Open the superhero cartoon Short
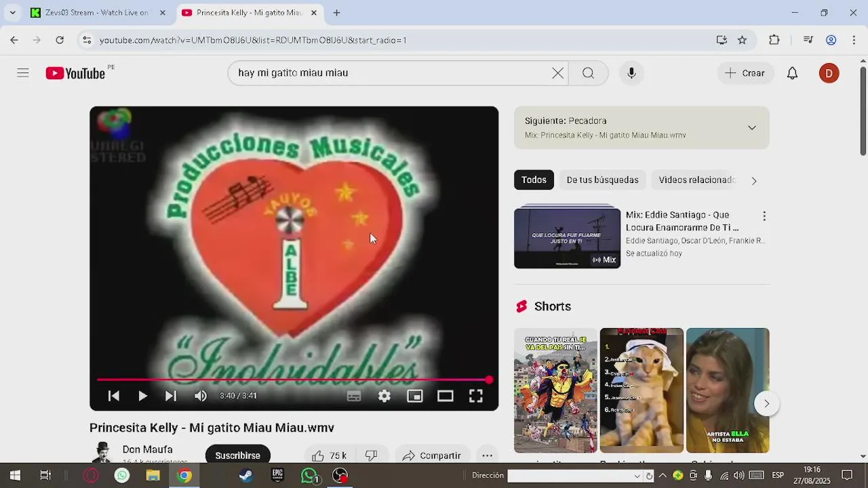Viewport: 868px width, 488px height. [555, 390]
